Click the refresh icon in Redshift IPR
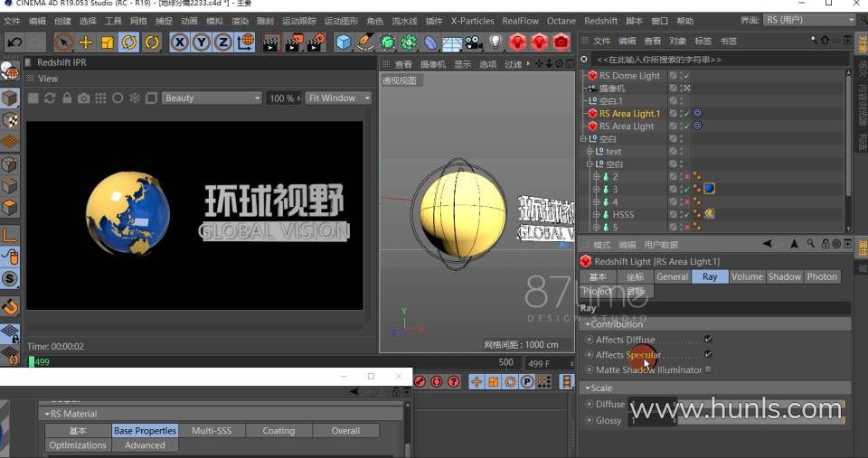 50,98
